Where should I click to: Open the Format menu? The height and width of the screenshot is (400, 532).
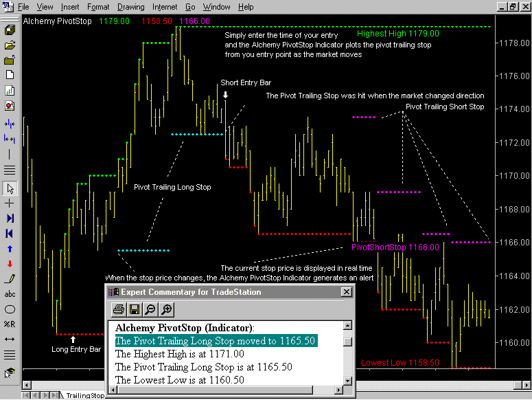[98, 7]
